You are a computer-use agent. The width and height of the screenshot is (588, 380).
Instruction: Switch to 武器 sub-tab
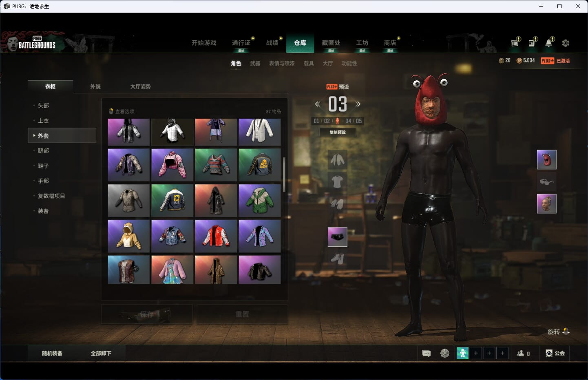click(x=255, y=64)
